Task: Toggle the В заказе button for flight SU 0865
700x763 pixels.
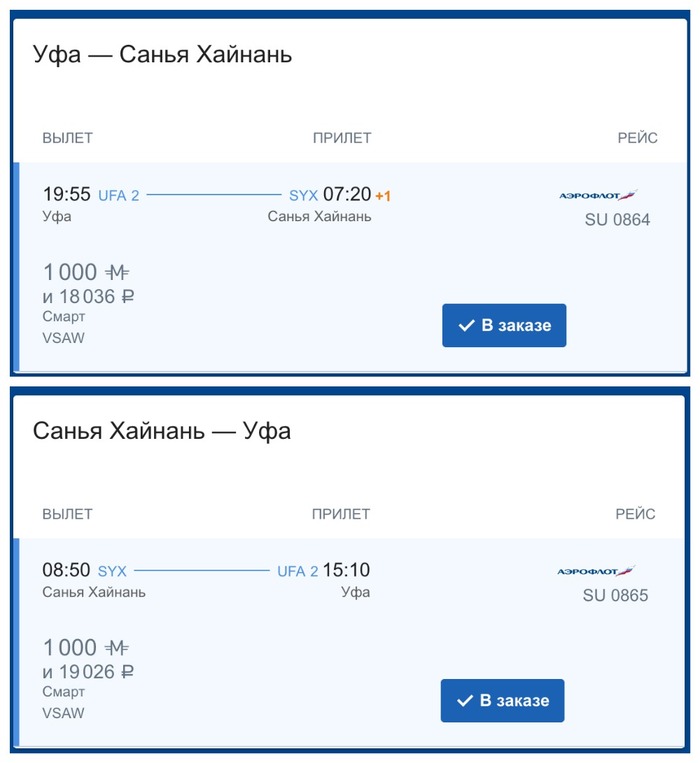Action: (x=502, y=701)
